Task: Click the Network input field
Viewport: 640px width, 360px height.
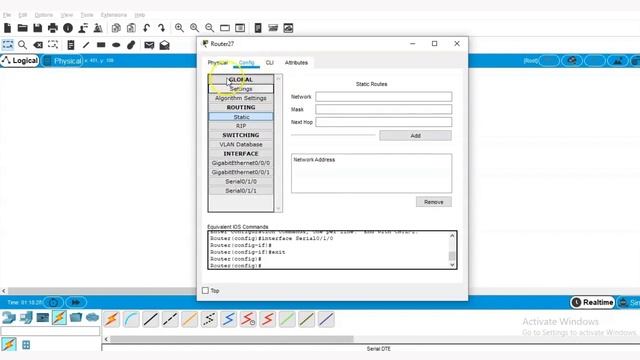Action: [x=384, y=97]
